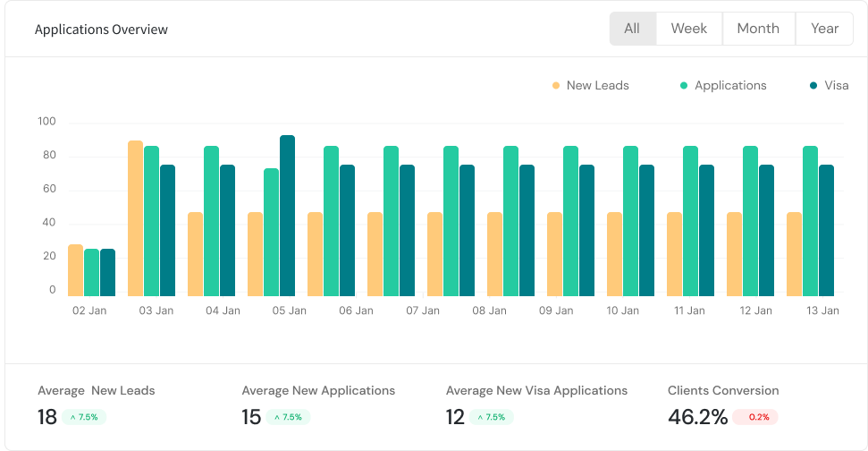The image size is (868, 451).
Task: Click the Visa bar on 13 Jan
Action: click(x=826, y=230)
